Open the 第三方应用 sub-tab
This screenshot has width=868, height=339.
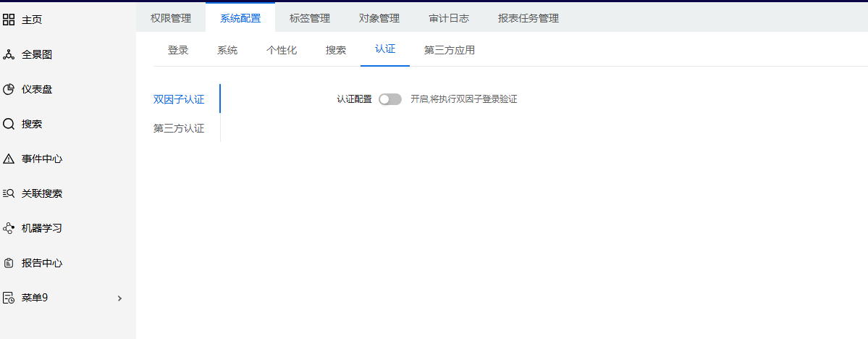click(x=450, y=50)
